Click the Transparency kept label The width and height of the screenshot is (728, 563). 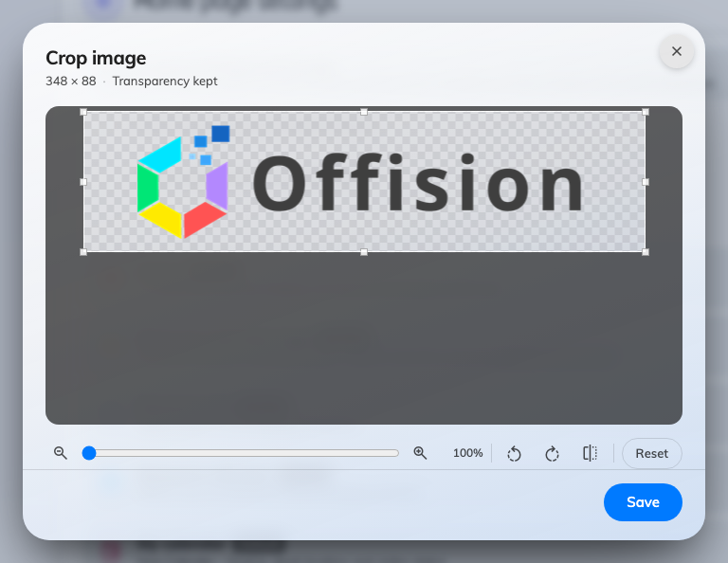165,82
